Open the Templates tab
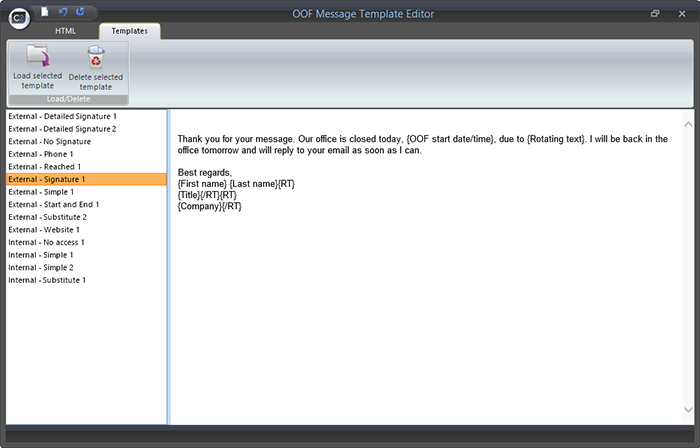This screenshot has height=448, width=700. click(129, 31)
